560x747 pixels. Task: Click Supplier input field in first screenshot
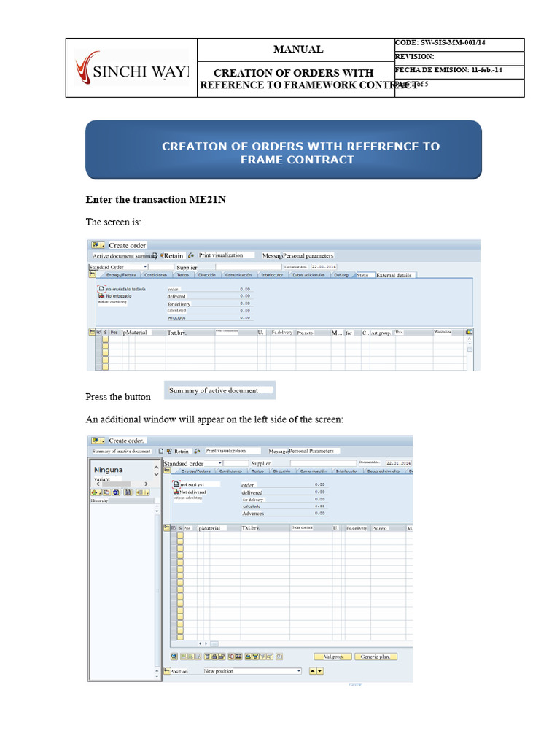tap(249, 267)
